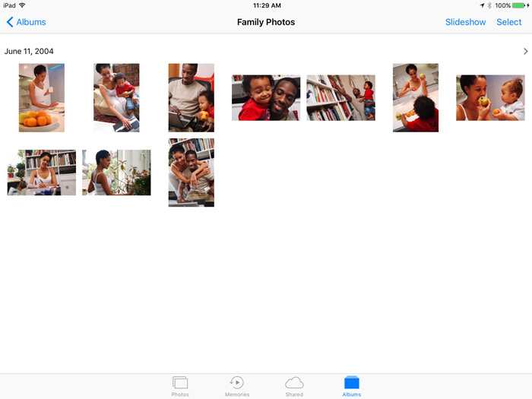Tap the battery indicator icon
Viewport: 532px width, 399px height.
tap(521, 5)
